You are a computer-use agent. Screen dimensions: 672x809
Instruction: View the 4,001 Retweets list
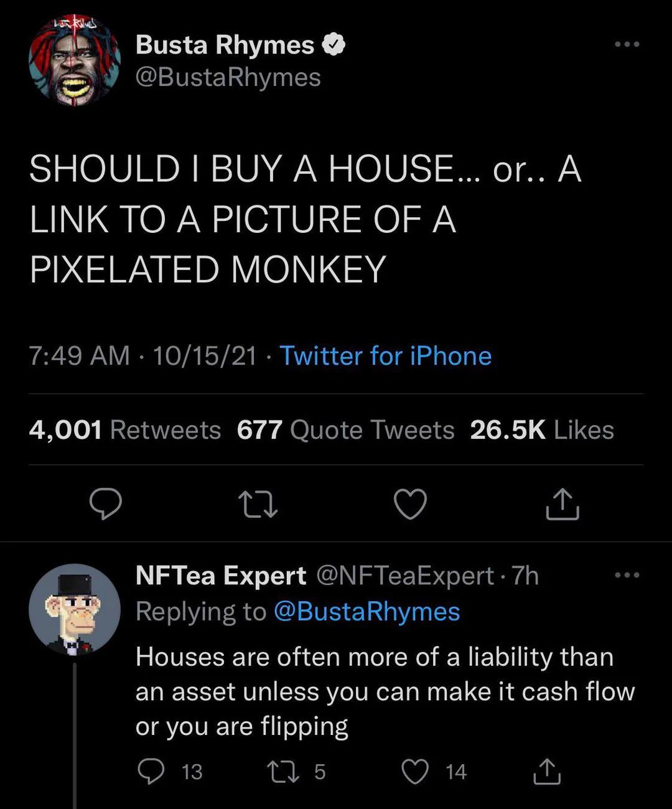tap(125, 430)
